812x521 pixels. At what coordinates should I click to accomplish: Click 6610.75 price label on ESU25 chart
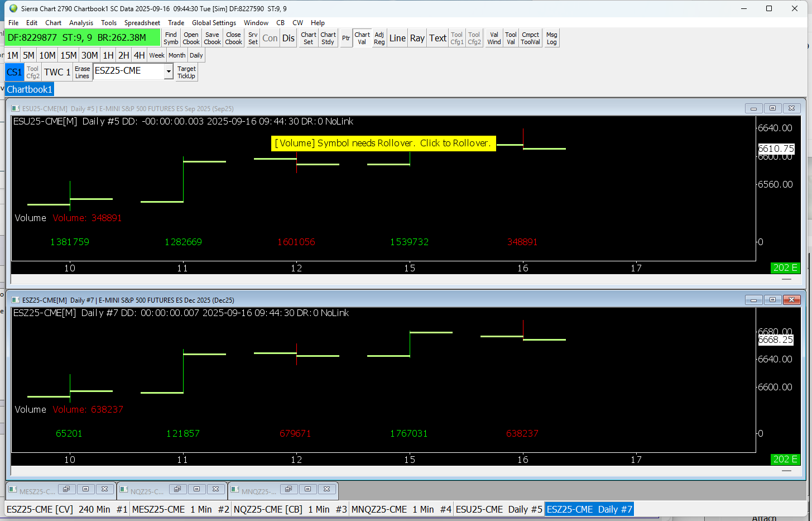click(x=776, y=149)
